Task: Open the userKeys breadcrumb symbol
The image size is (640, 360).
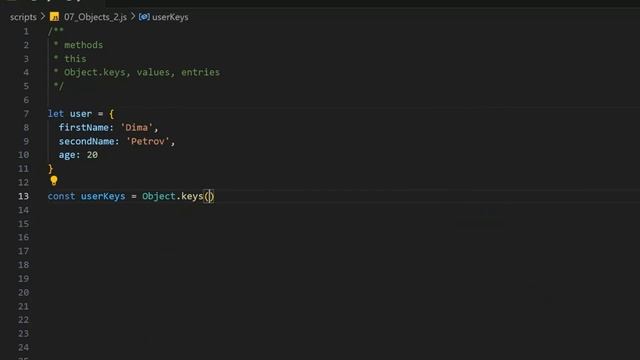Action: pos(170,17)
